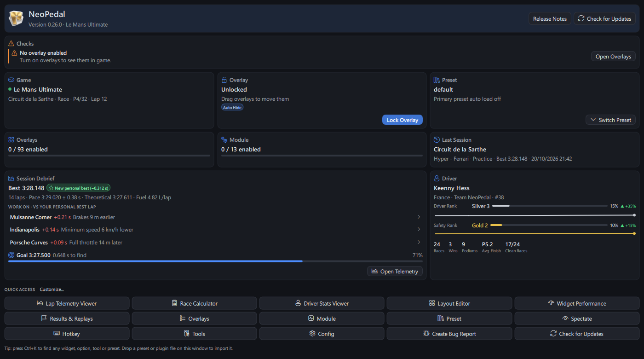This screenshot has height=359, width=644.
Task: Click the driver name Keenny Hess
Action: (x=452, y=188)
